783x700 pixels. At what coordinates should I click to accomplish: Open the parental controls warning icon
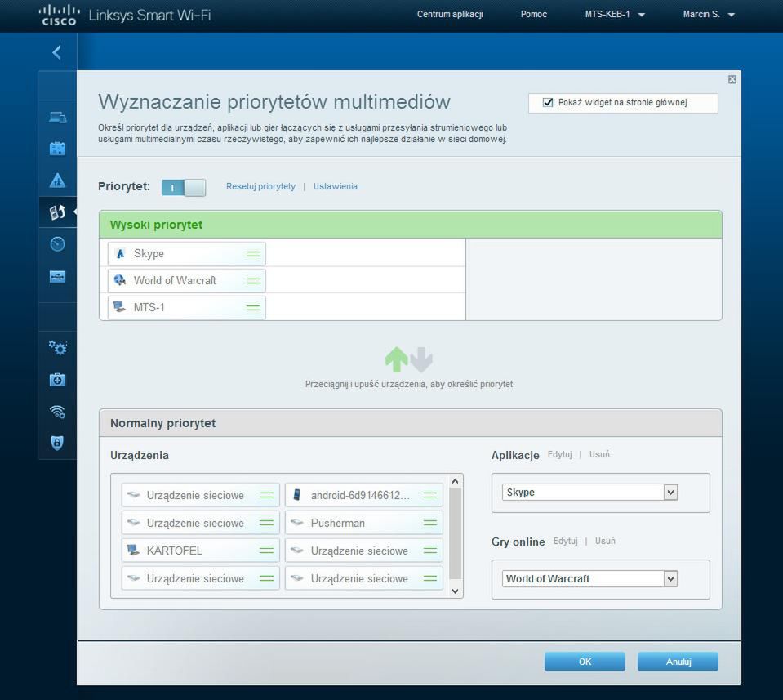tap(57, 180)
